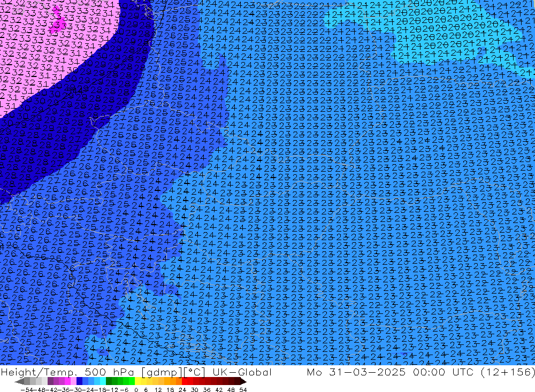This screenshot has height=392, width=535.
Task: Click the '500 hPa' level label
Action: coord(109,372)
